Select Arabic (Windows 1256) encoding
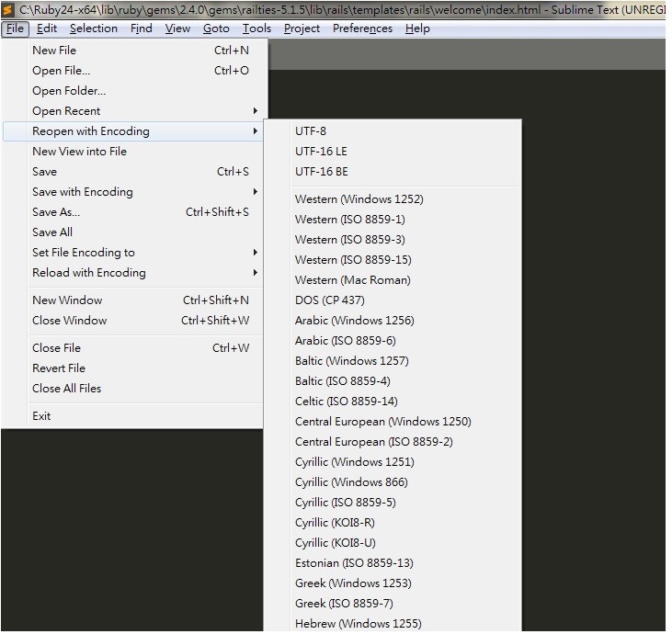Screen dimensions: 672x634 tap(393, 321)
